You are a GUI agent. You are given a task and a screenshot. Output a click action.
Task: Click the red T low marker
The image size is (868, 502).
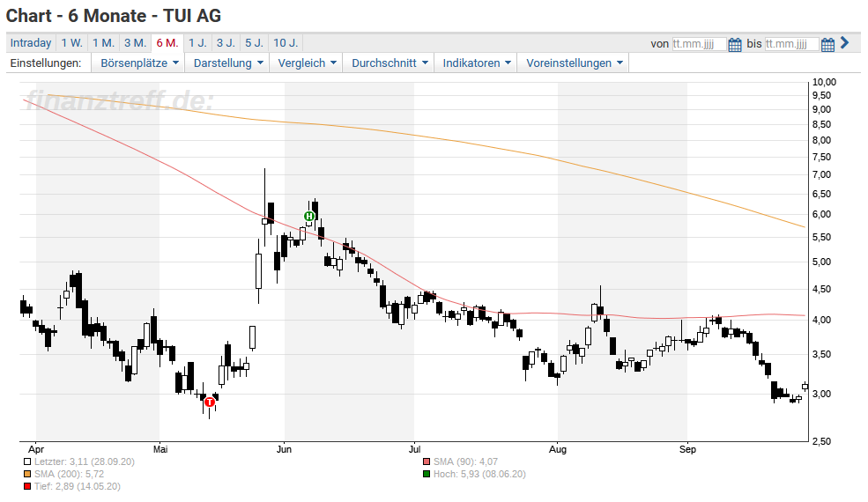(x=209, y=402)
